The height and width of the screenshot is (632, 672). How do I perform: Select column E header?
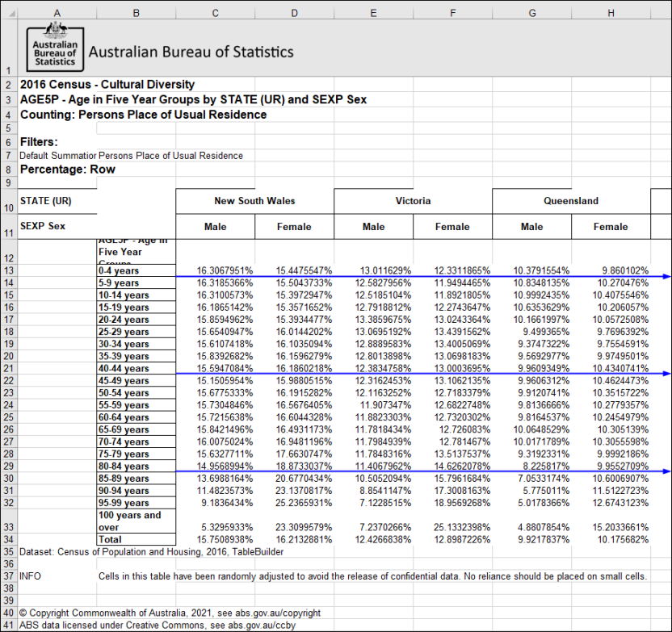[374, 13]
